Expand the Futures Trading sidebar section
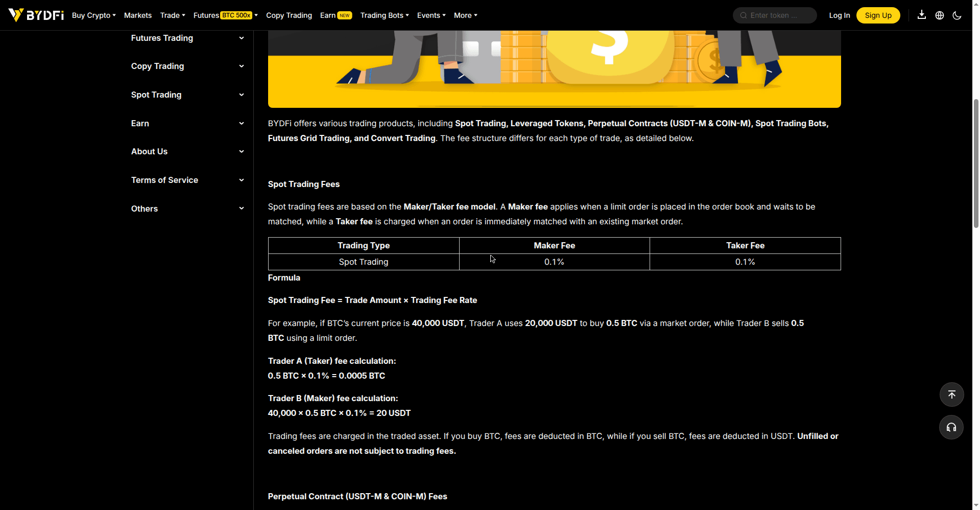The height and width of the screenshot is (510, 980). 187,38
